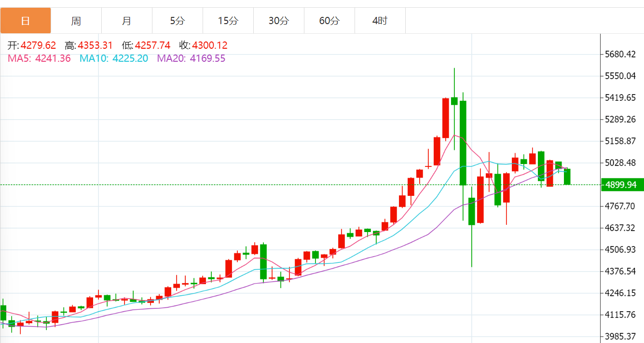Click the last green candle on the chart
The image size is (644, 343).
coord(567,177)
